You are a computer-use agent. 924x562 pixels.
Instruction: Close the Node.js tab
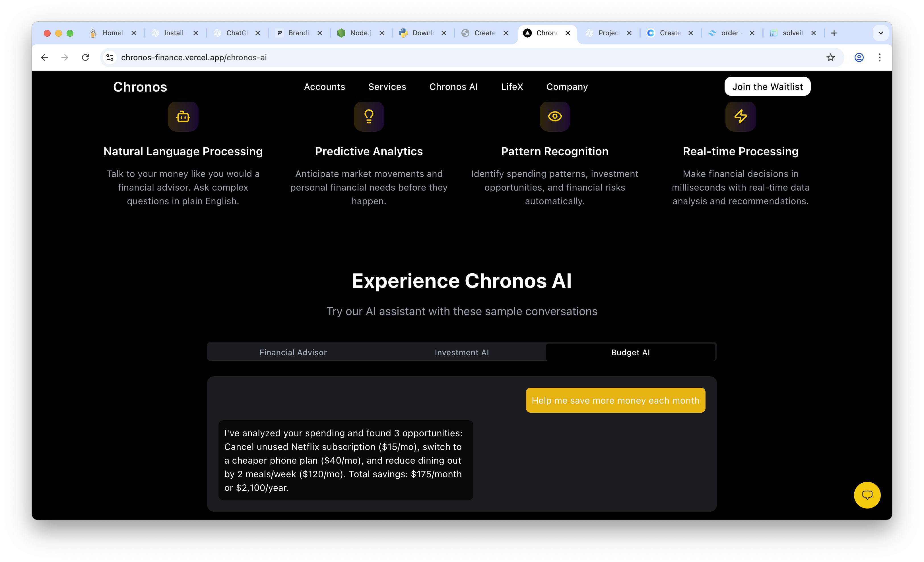point(382,33)
